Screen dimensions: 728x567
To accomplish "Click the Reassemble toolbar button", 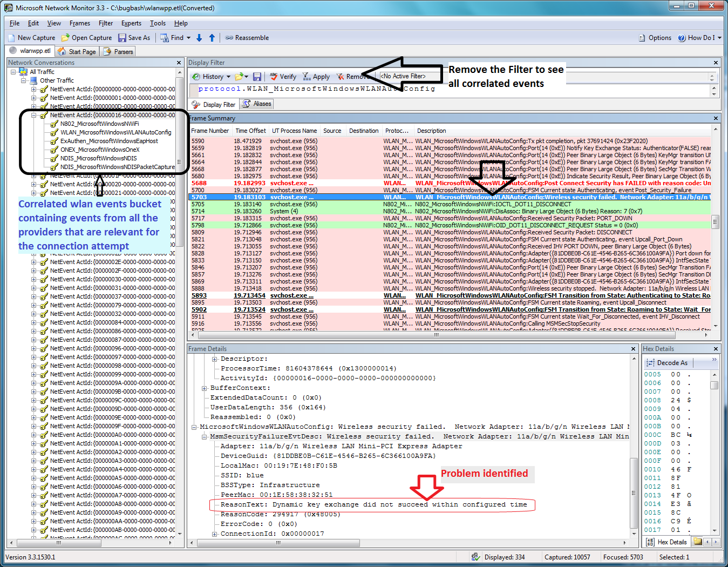I will (247, 38).
